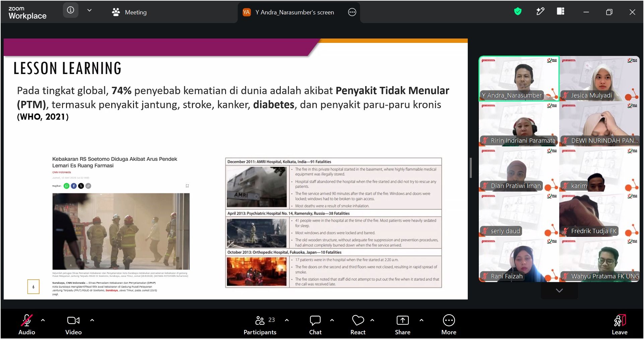Select Jesica Mulyadi video tile
The height and width of the screenshot is (340, 644).
[x=599, y=78]
